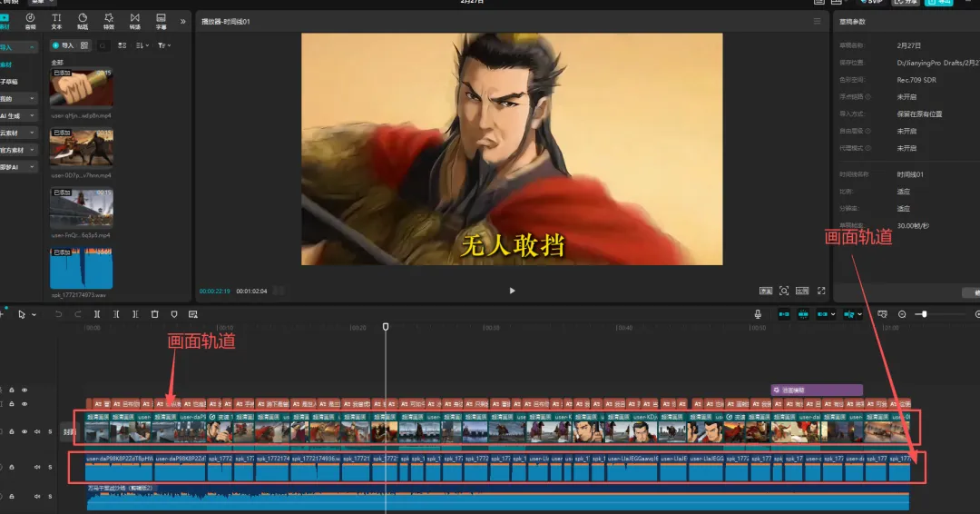Click the timeline image-tool icon beside marker
This screenshot has height=514, width=980.
tap(193, 314)
